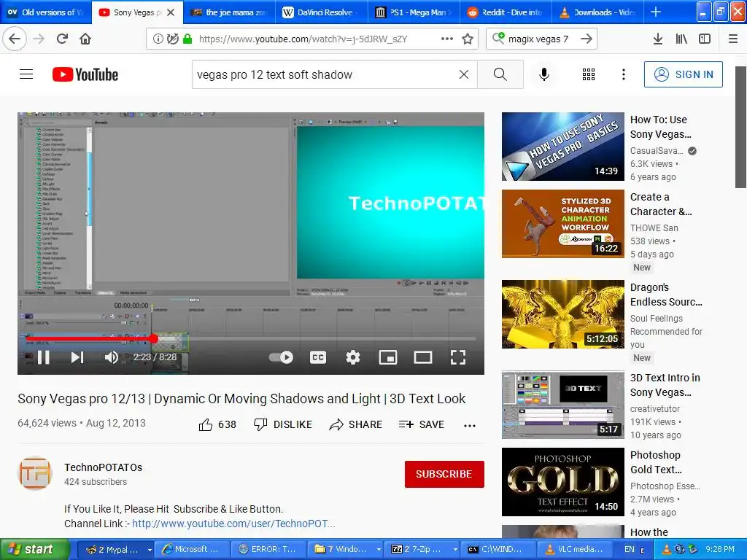Like the video with thumbs up
The height and width of the screenshot is (560, 747).
(x=217, y=424)
